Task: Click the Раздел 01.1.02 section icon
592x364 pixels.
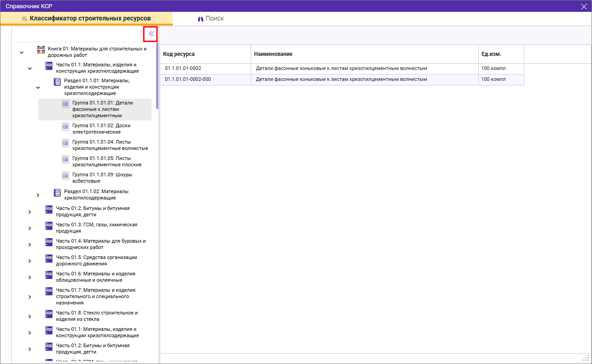Action: coord(57,193)
